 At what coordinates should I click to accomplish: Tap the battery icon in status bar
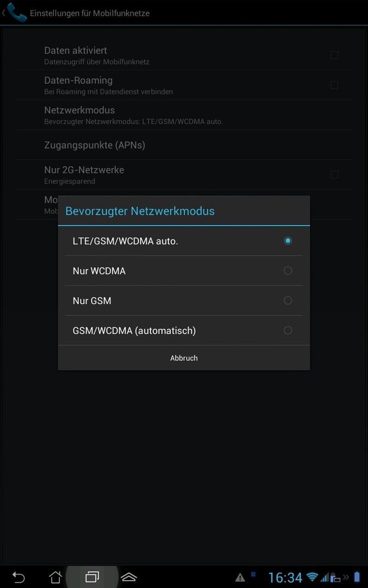point(357,577)
